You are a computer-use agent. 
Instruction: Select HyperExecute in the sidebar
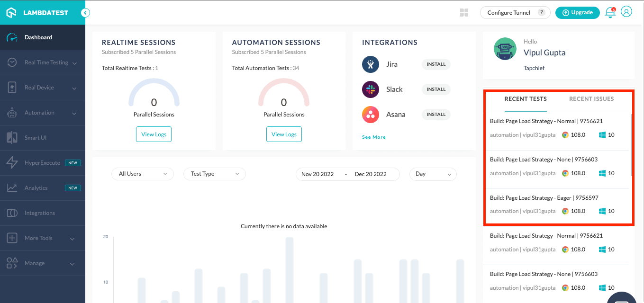tap(43, 163)
